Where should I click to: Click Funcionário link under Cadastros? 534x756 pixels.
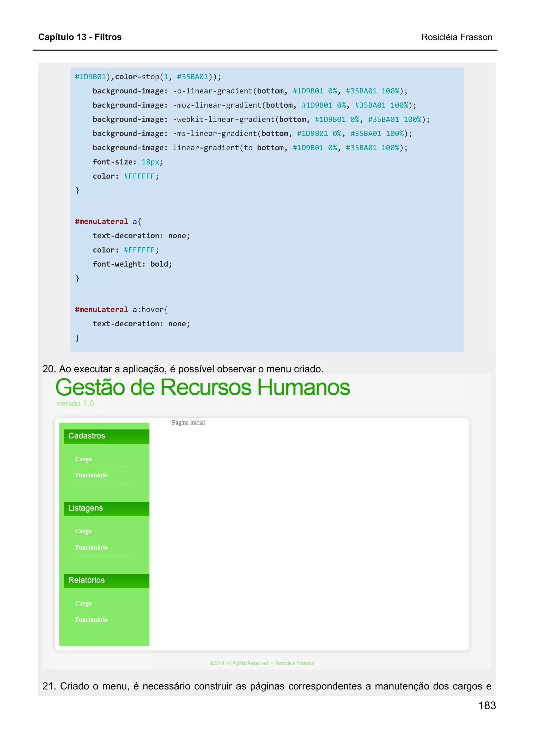tap(92, 475)
